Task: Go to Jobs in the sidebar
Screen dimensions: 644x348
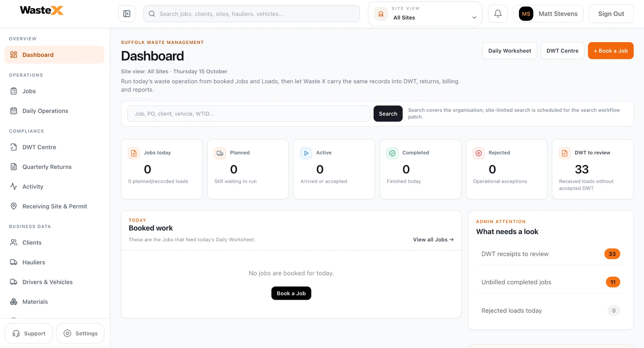Action: 54,91
